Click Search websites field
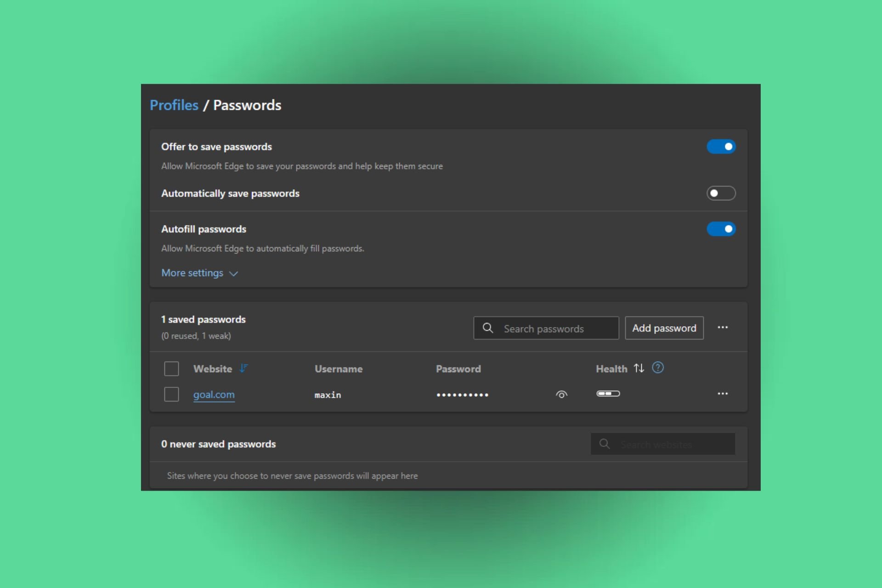This screenshot has height=588, width=882. pyautogui.click(x=663, y=444)
